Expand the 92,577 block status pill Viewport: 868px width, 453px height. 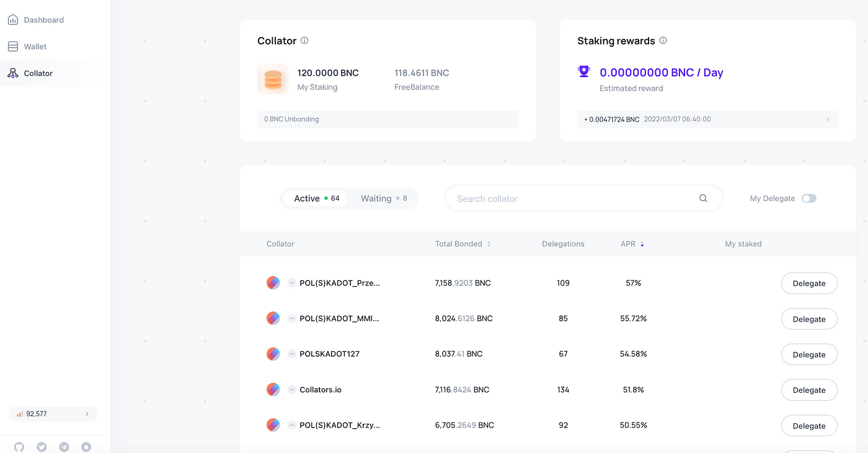(53, 414)
